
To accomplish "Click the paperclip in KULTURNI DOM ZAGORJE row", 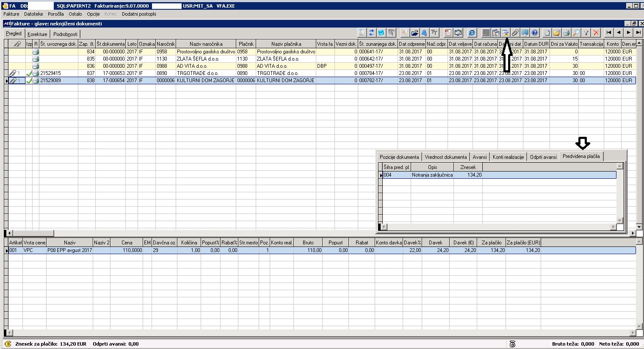I will pos(13,80).
